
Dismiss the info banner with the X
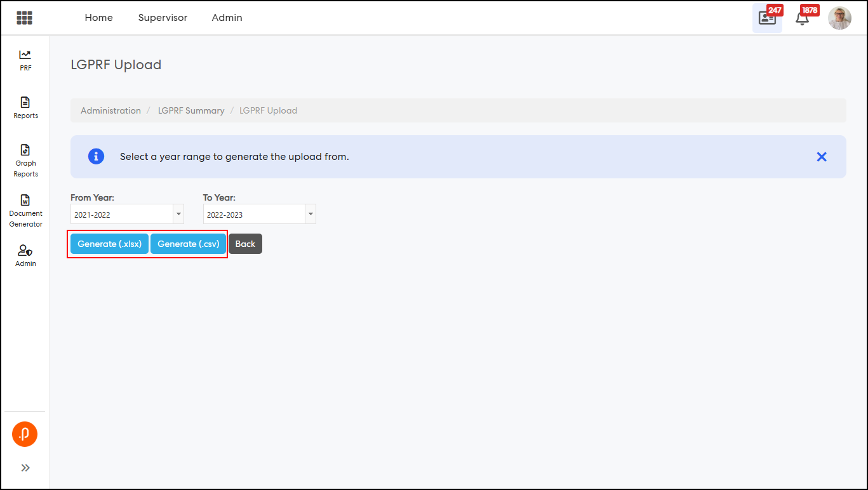tap(821, 157)
